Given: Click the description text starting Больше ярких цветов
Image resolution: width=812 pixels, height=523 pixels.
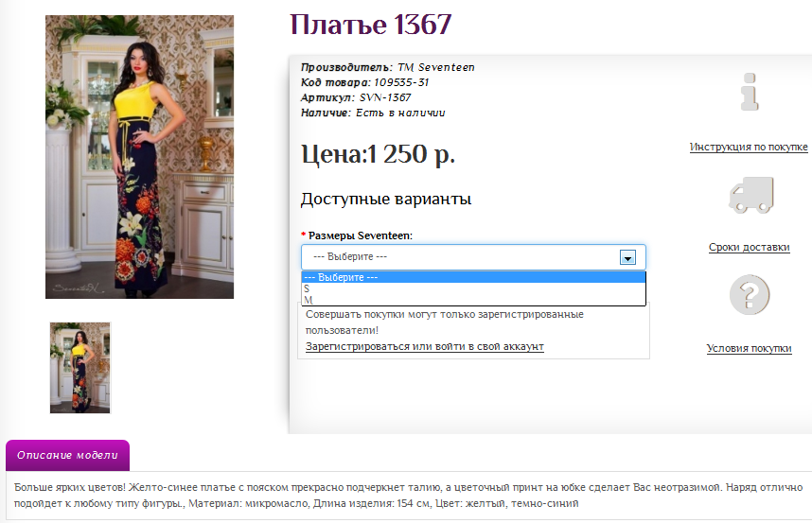Looking at the screenshot, I should pyautogui.click(x=408, y=495).
